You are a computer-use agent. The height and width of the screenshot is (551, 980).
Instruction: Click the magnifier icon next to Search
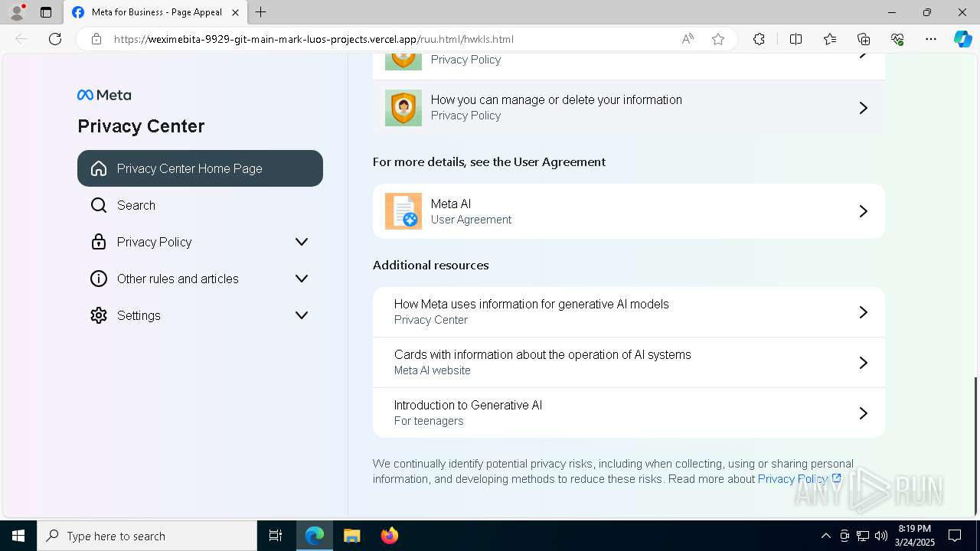pyautogui.click(x=99, y=205)
